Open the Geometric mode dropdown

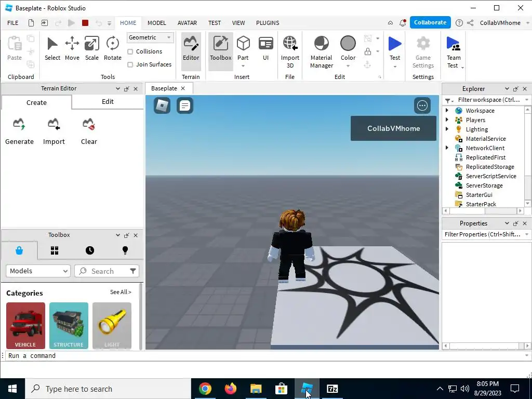click(x=150, y=37)
